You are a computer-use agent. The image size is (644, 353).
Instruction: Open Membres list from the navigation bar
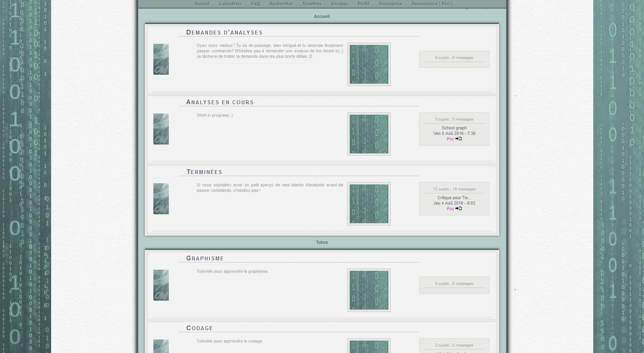[x=312, y=3]
